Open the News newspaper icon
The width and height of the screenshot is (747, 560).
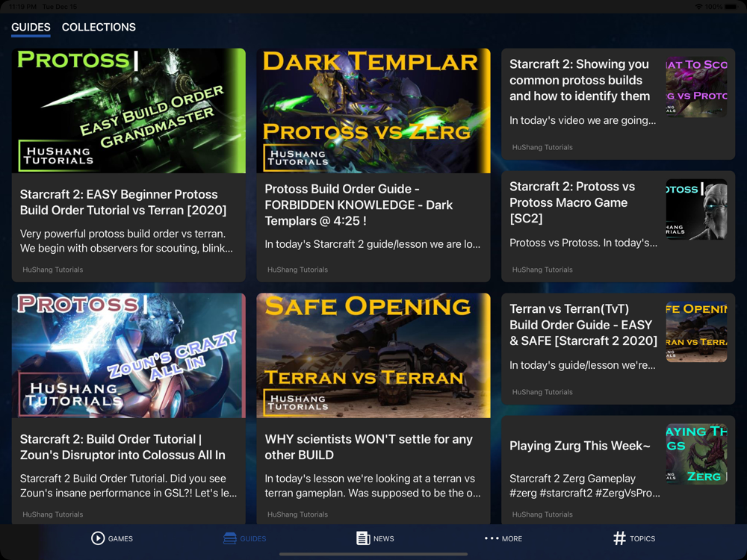(x=363, y=538)
